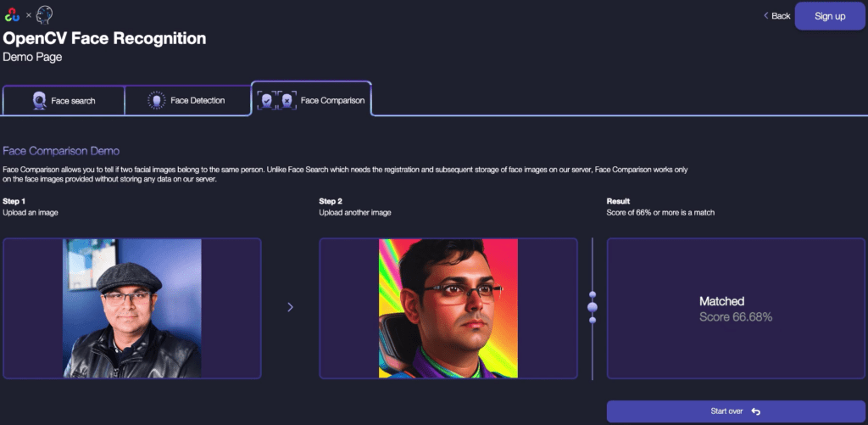
Task: Click the Face Detection tab icon
Action: click(157, 100)
